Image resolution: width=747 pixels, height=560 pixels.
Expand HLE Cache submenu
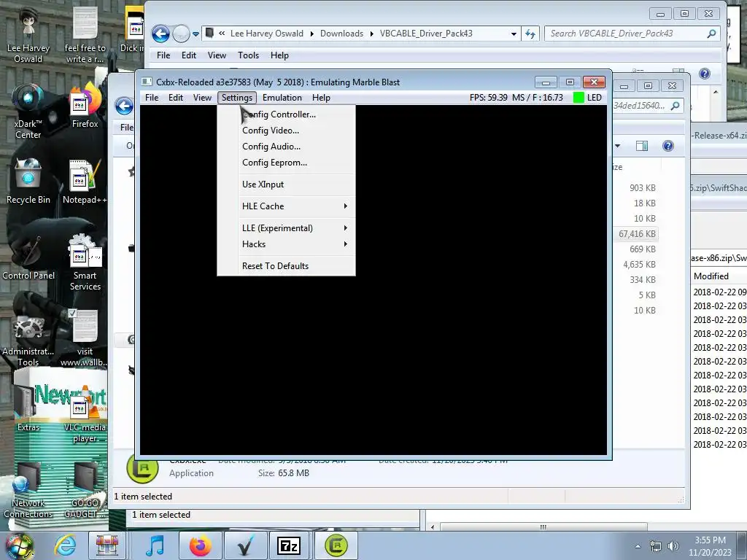[x=286, y=206]
